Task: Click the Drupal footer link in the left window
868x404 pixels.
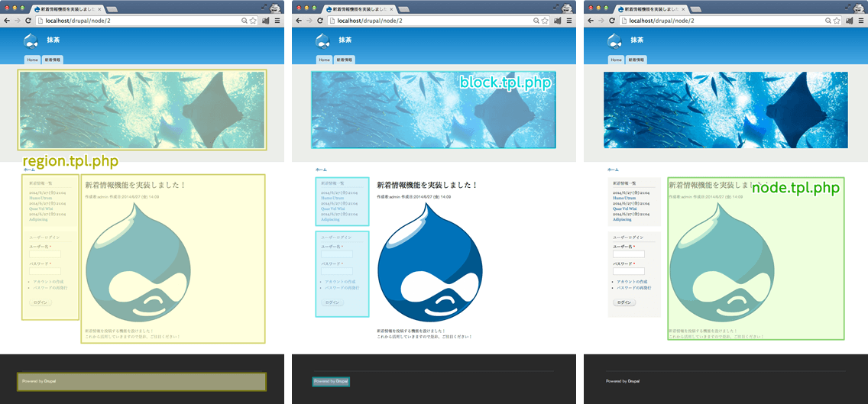Action: 49,381
